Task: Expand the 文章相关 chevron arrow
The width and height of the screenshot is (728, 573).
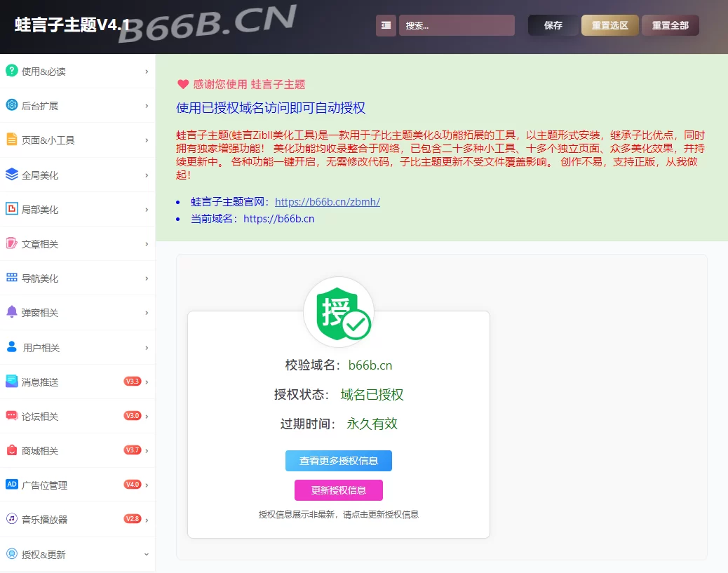Action: (147, 244)
